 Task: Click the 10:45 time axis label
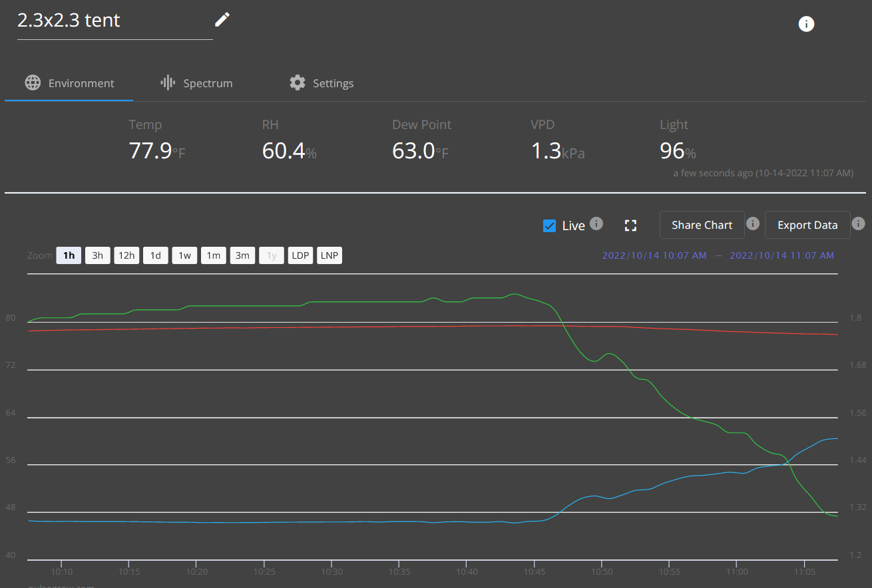(x=534, y=571)
